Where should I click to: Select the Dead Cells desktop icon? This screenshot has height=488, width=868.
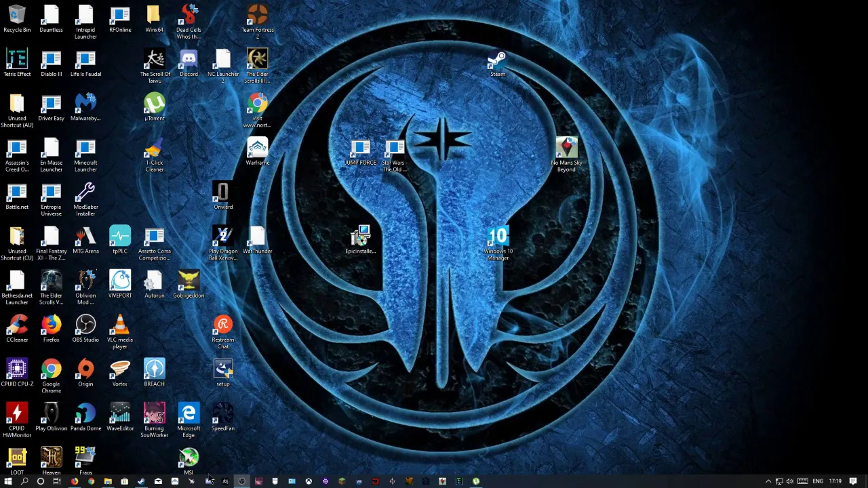click(189, 22)
